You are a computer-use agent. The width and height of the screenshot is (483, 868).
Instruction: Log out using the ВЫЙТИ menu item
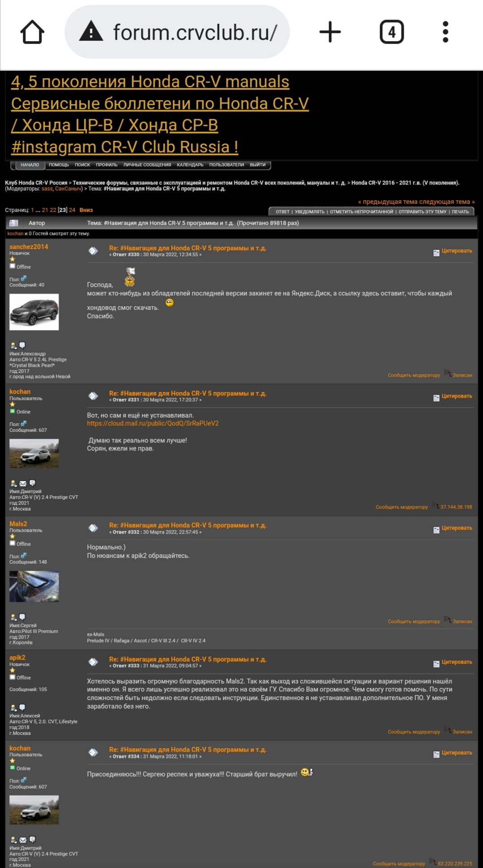[x=258, y=165]
